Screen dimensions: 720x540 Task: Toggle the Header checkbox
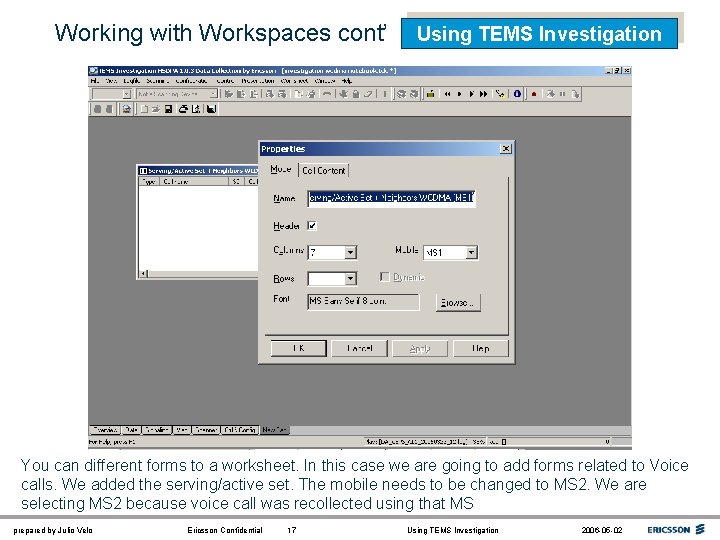(x=312, y=226)
